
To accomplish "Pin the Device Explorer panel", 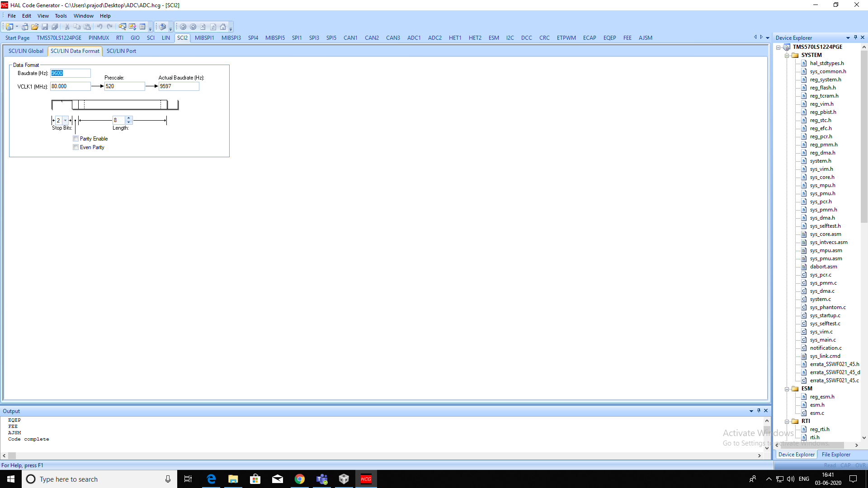I will (855, 38).
